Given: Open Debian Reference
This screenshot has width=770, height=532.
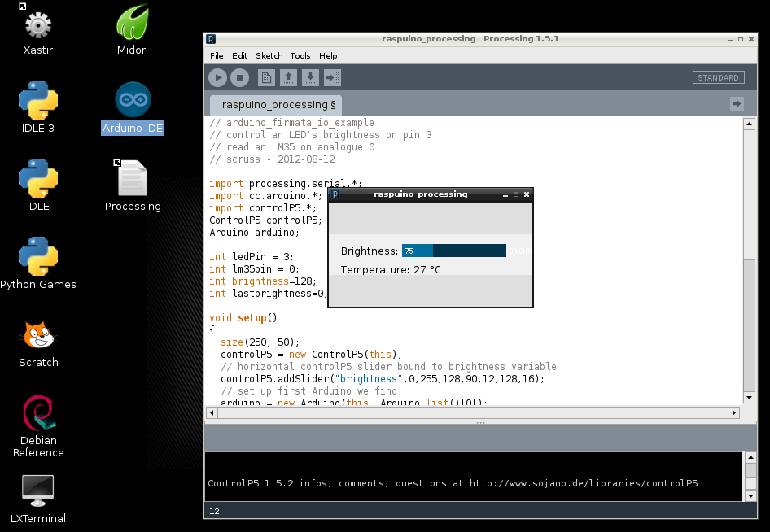Looking at the screenshot, I should point(37,413).
